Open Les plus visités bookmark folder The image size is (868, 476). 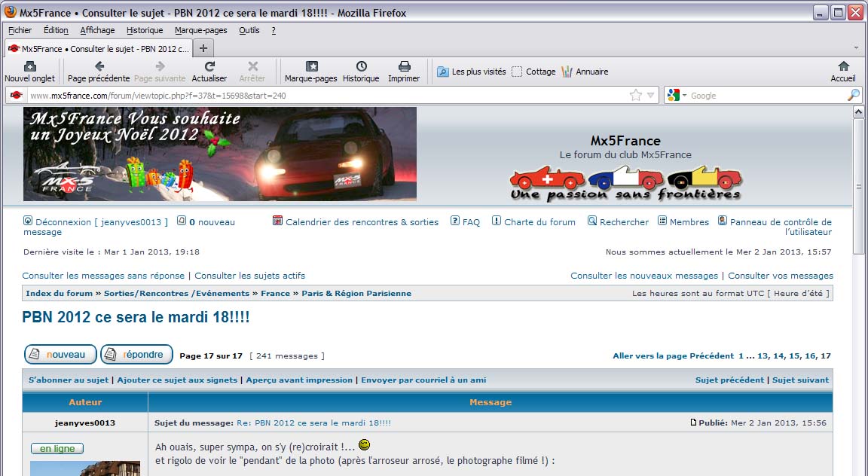click(472, 72)
